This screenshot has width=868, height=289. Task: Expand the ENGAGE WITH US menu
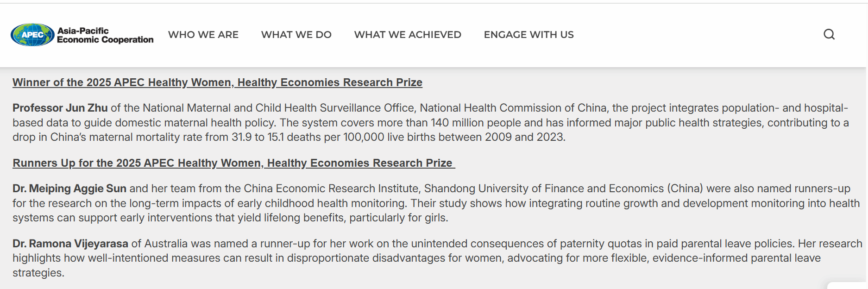coord(529,35)
